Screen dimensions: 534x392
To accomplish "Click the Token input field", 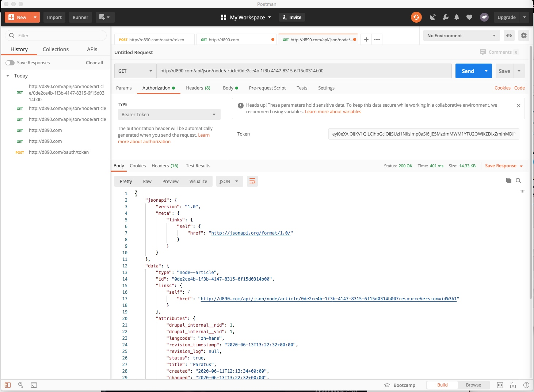I will click(424, 134).
